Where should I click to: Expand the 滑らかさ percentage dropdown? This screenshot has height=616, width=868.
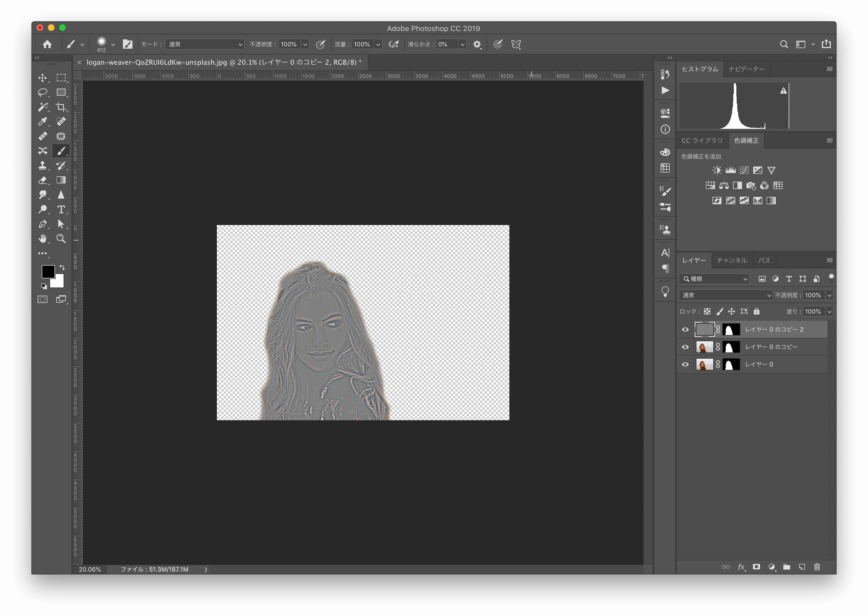pyautogui.click(x=462, y=44)
